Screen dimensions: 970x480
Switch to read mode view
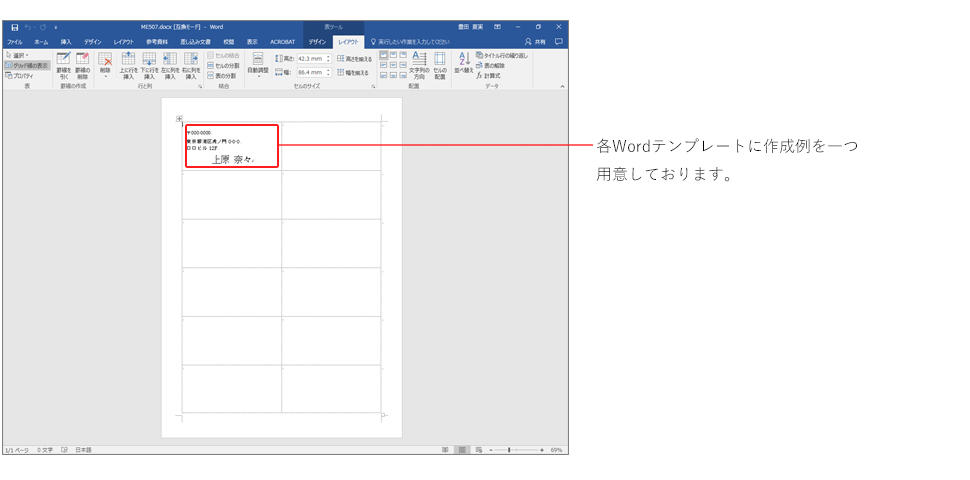click(x=445, y=450)
